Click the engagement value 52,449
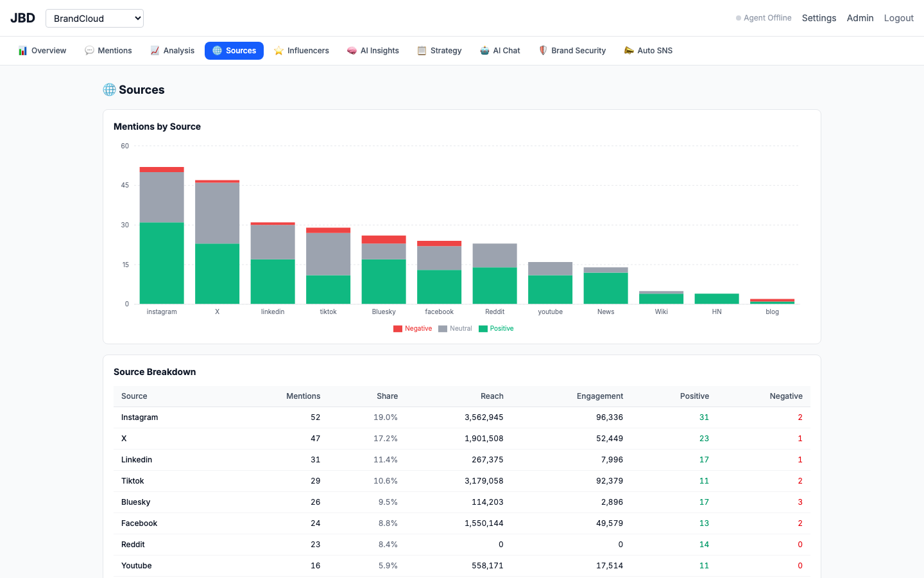The height and width of the screenshot is (578, 924). point(610,439)
